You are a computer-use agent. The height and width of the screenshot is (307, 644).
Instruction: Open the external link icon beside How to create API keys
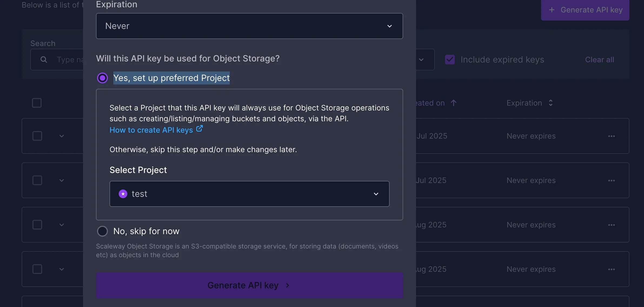tap(199, 129)
